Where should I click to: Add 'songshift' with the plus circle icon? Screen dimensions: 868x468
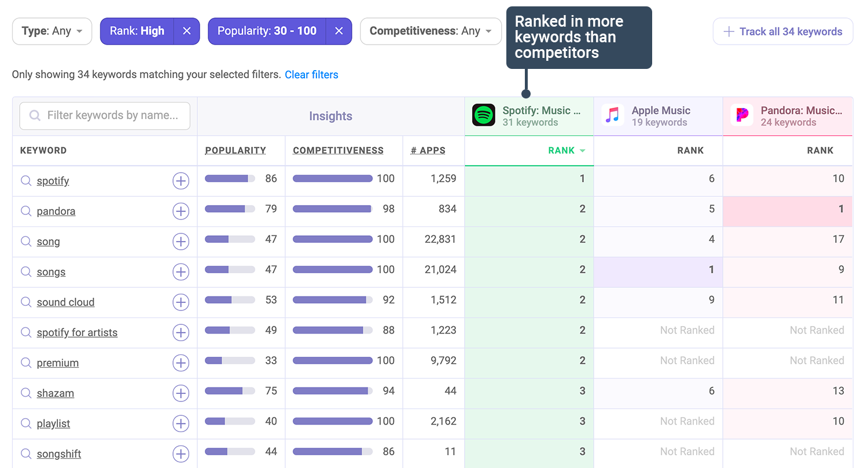point(181,454)
